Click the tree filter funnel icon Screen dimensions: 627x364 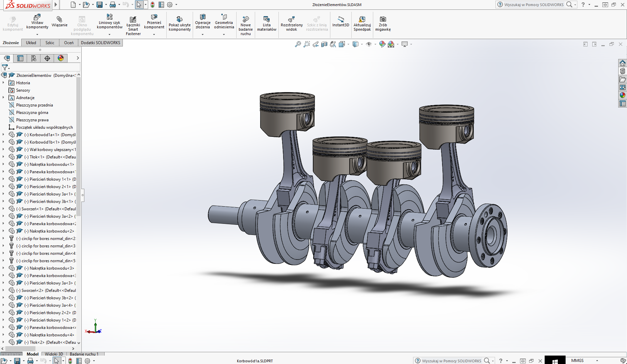click(5, 67)
